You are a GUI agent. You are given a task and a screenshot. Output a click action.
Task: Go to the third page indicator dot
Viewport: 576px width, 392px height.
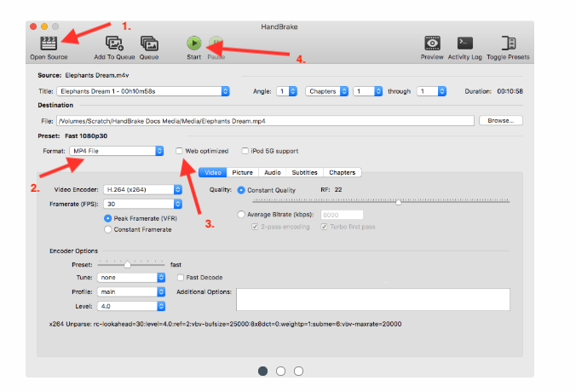299,371
